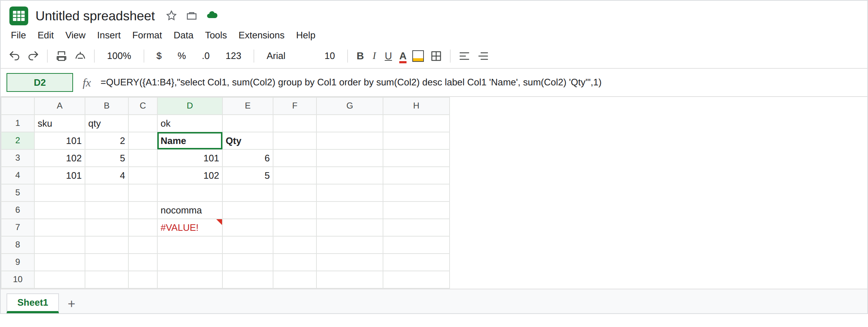Open the 123 number formats menu

(x=233, y=56)
